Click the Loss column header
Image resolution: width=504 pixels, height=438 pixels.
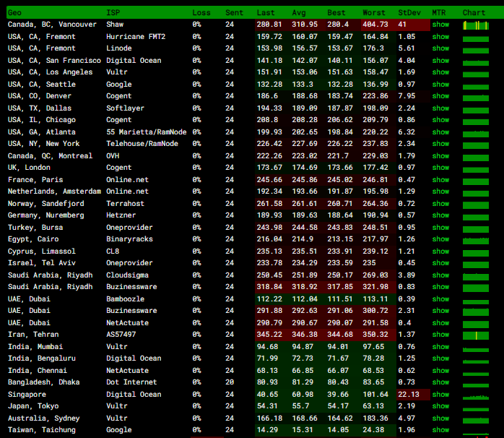tap(201, 12)
